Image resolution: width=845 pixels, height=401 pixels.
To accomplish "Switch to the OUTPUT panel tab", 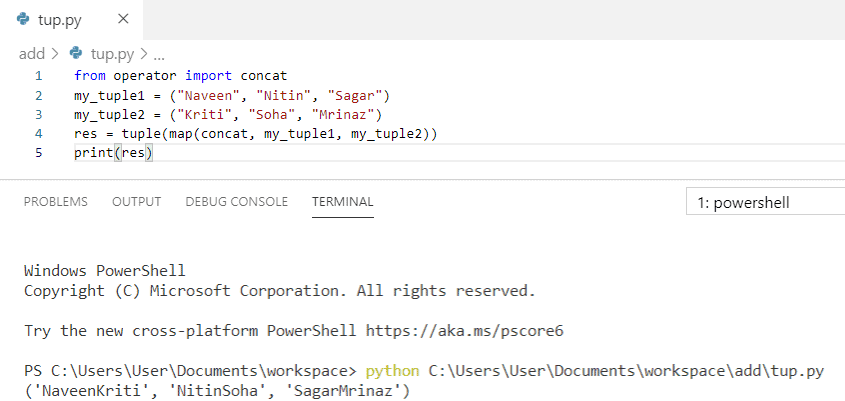I will 136,202.
